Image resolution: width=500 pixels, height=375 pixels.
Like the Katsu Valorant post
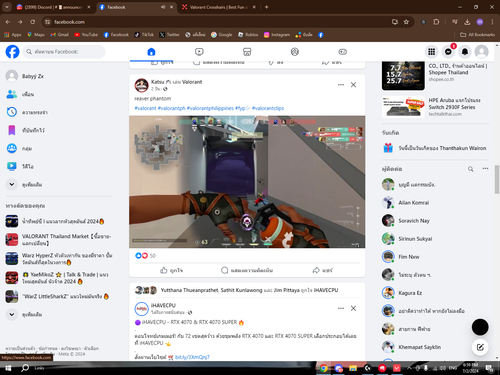pos(171,270)
